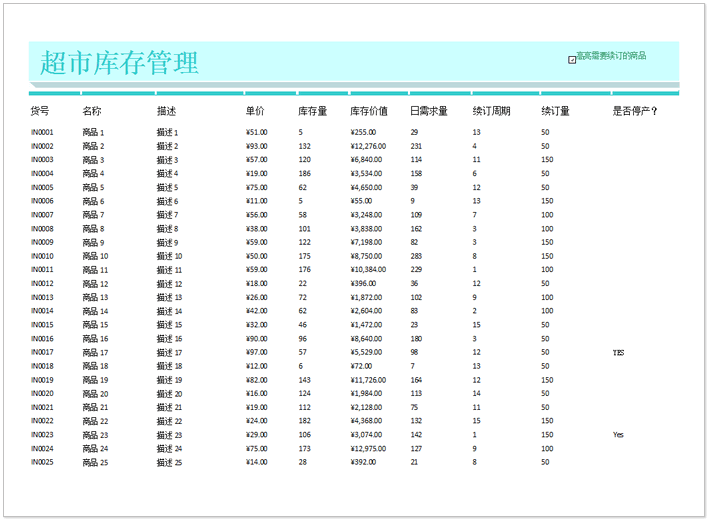Click the IN0007 item number cell
The height and width of the screenshot is (521, 709).
click(x=42, y=215)
